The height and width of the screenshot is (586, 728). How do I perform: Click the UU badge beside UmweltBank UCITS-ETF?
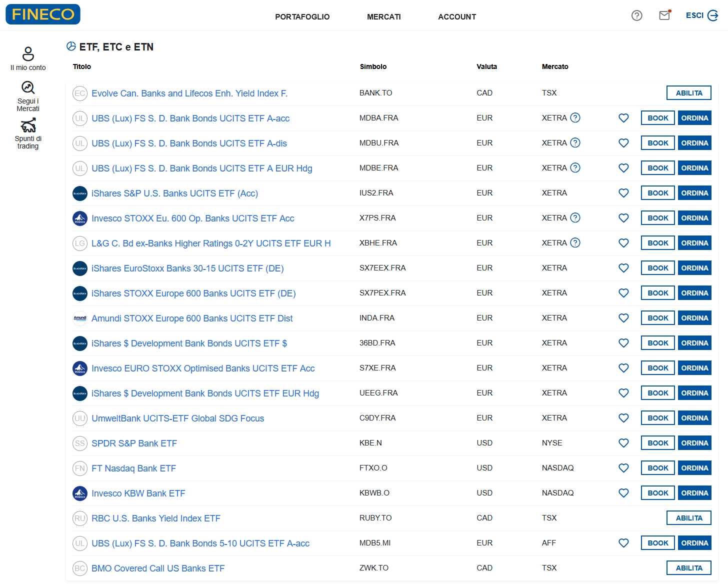pyautogui.click(x=80, y=418)
